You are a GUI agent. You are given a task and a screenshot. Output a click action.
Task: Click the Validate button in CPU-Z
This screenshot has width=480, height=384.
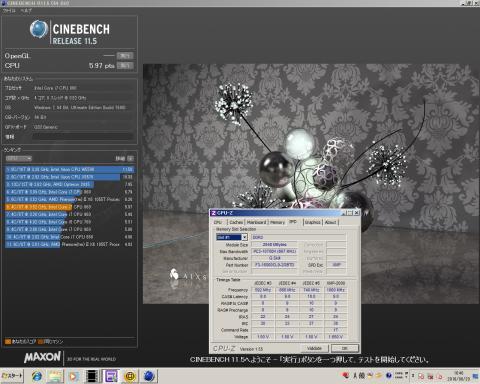point(314,348)
